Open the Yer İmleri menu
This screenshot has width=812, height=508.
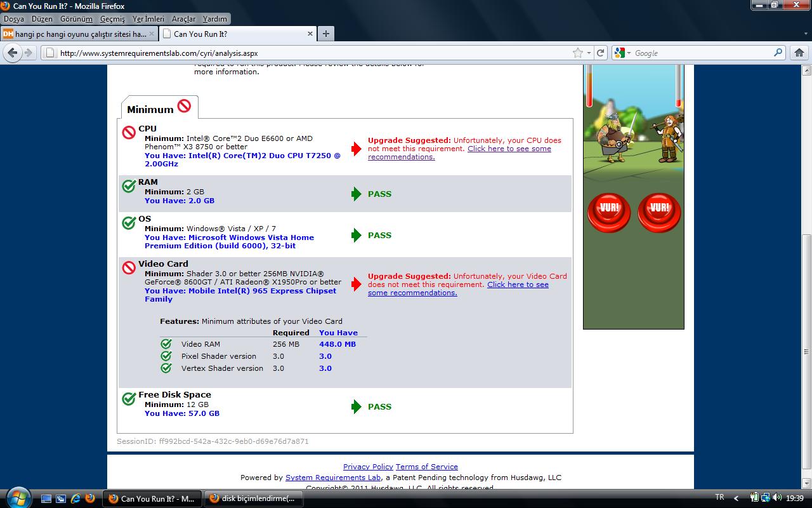click(x=148, y=19)
